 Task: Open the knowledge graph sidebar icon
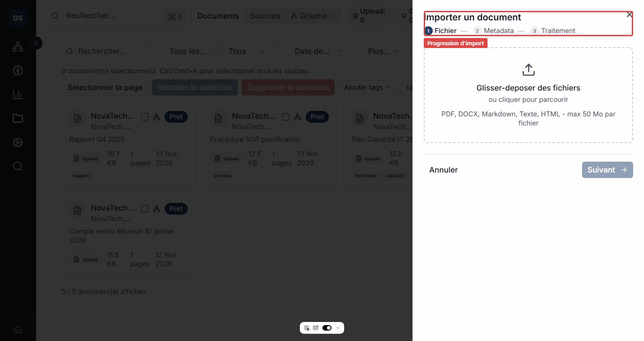point(18,46)
